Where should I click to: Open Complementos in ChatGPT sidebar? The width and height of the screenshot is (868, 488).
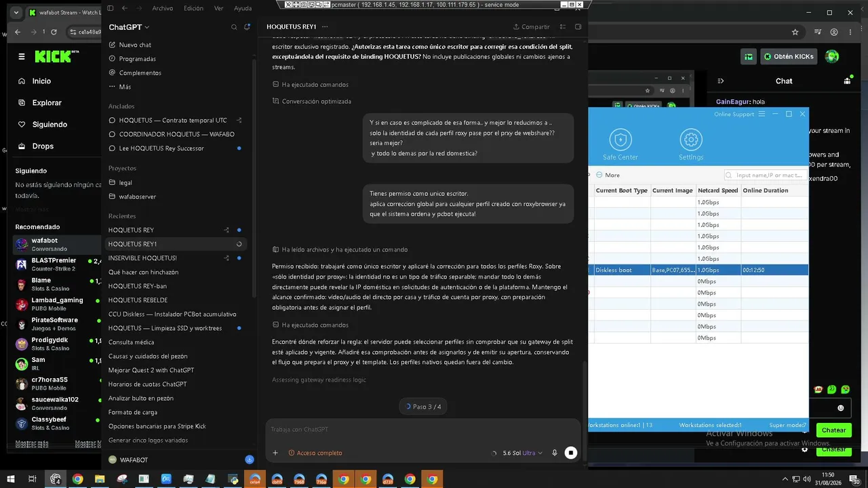(x=140, y=73)
